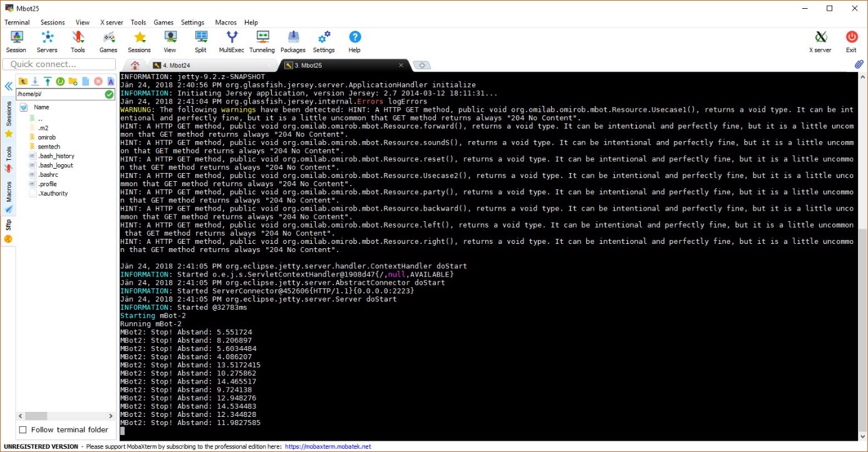This screenshot has height=452, width=868.
Task: Confirm path with green checkmark button
Action: [110, 94]
